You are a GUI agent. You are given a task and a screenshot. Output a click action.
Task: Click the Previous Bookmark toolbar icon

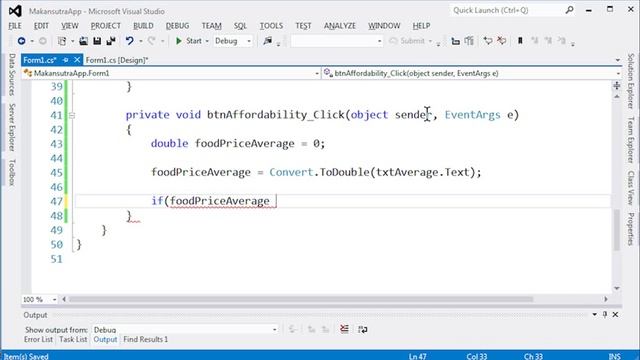pos(534,41)
